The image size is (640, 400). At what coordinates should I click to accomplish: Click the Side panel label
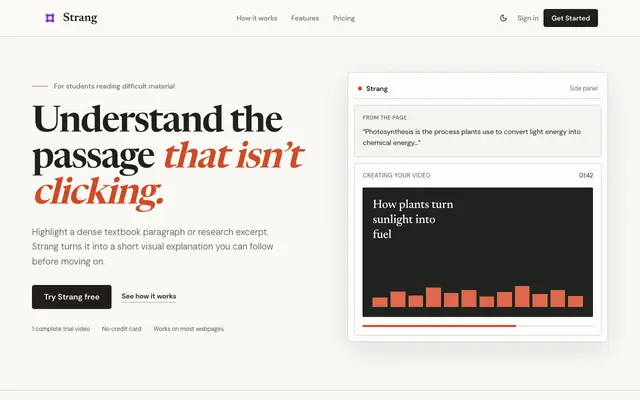583,89
